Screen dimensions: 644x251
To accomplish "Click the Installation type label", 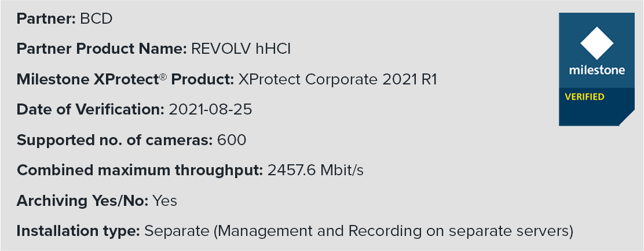I will 78,231.
